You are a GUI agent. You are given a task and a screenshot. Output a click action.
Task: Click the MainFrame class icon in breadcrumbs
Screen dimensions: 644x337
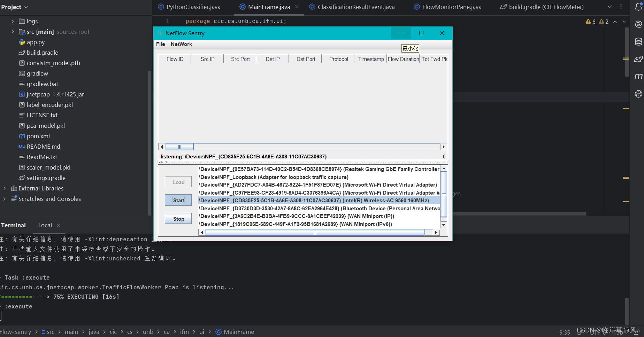[x=219, y=332]
